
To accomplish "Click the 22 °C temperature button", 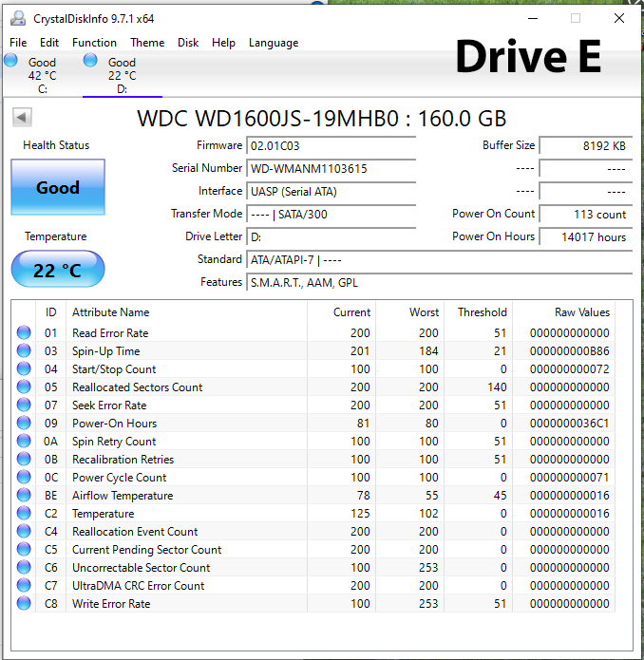I will click(58, 270).
